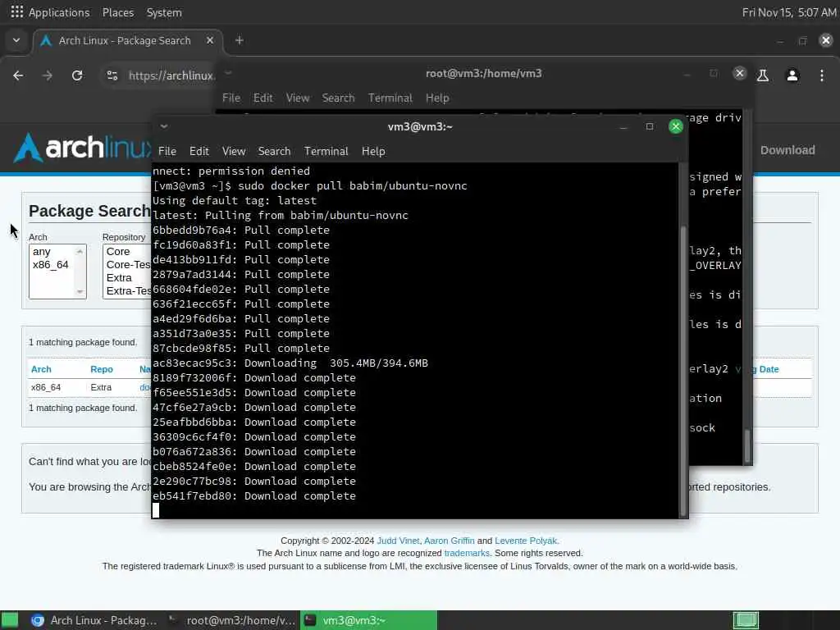Viewport: 840px width, 630px height.
Task: Select 'x86_64' in the Arch list
Action: (50, 265)
